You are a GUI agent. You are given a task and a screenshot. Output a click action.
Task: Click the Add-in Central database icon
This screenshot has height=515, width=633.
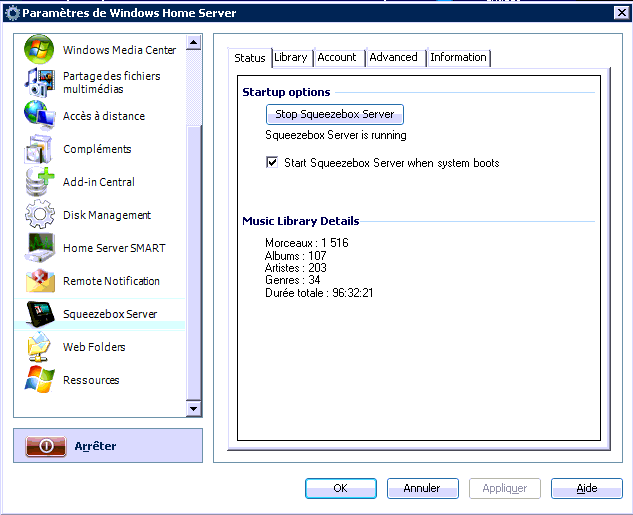coord(39,182)
